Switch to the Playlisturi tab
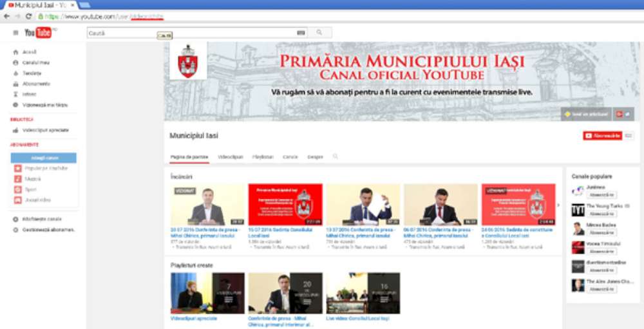Viewport: 644px width, 329px height. tap(263, 157)
